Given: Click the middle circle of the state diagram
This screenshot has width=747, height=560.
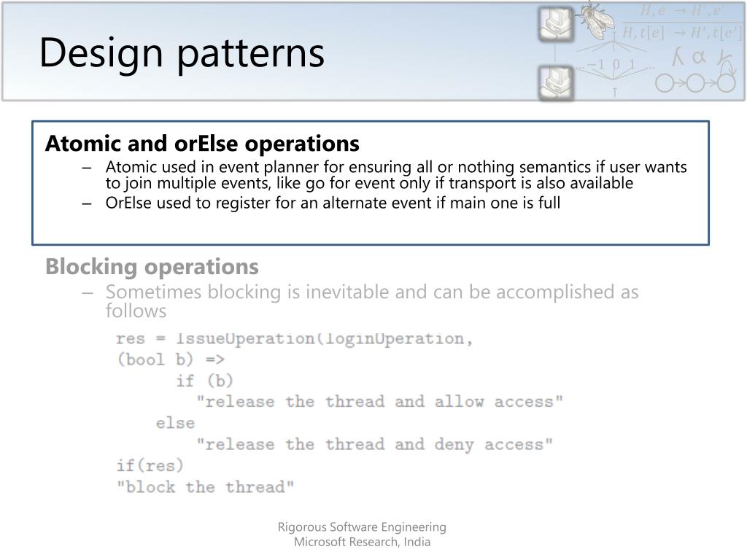Looking at the screenshot, I should pos(694,84).
